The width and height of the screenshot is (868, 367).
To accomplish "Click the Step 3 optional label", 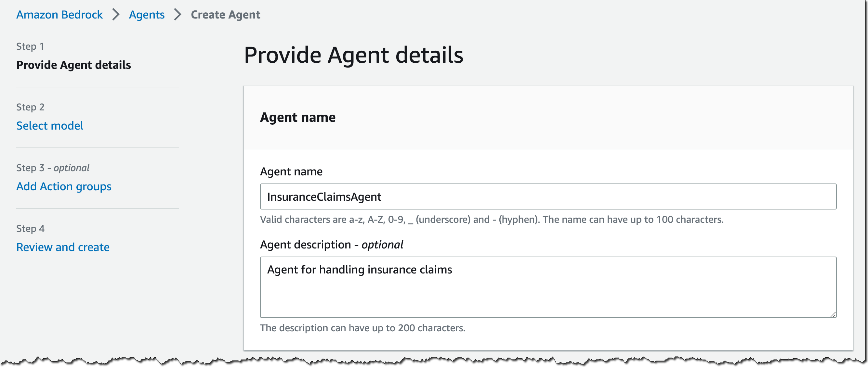I will pyautogui.click(x=53, y=167).
